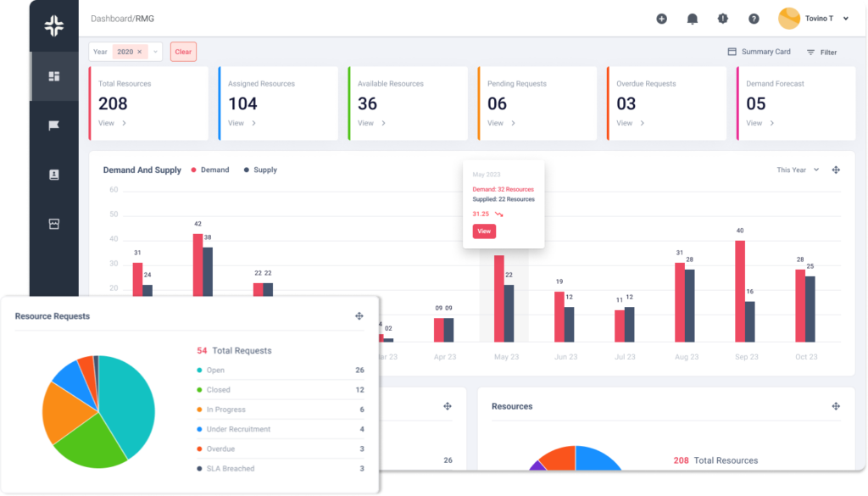This screenshot has width=868, height=496.
Task: Open the Filter option
Action: click(821, 53)
